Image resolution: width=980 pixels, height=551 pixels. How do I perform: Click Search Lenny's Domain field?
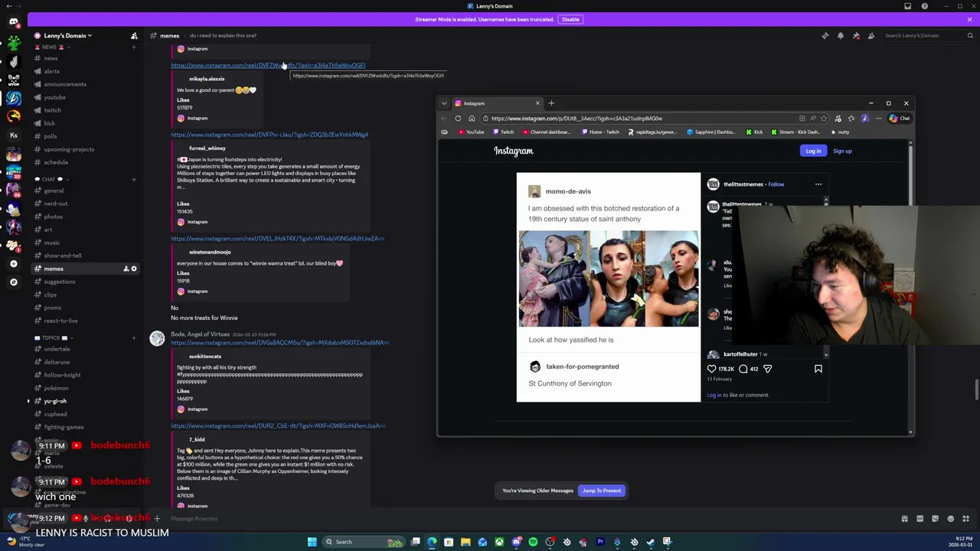[x=928, y=35]
